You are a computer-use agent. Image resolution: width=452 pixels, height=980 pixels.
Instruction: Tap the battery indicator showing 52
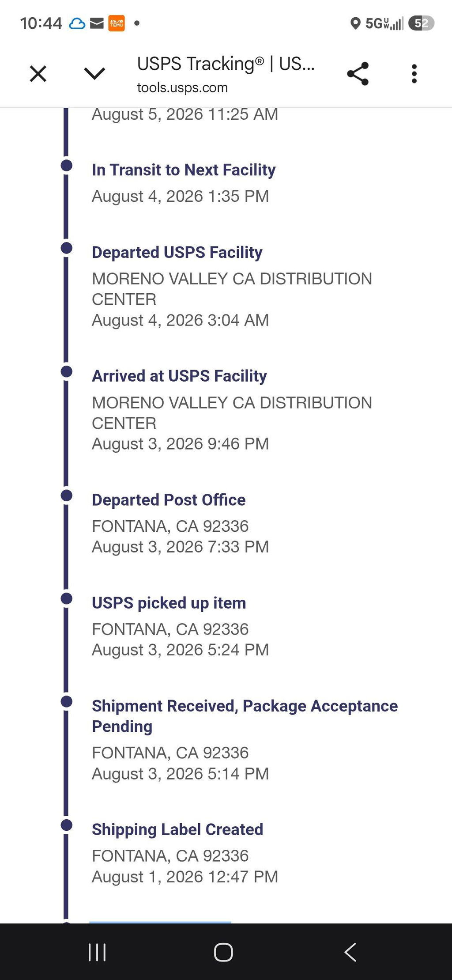(421, 23)
